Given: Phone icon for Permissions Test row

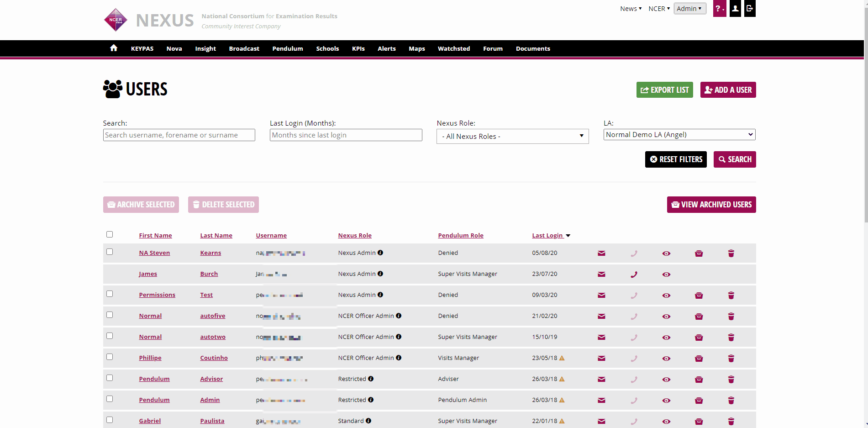Looking at the screenshot, I should (634, 296).
